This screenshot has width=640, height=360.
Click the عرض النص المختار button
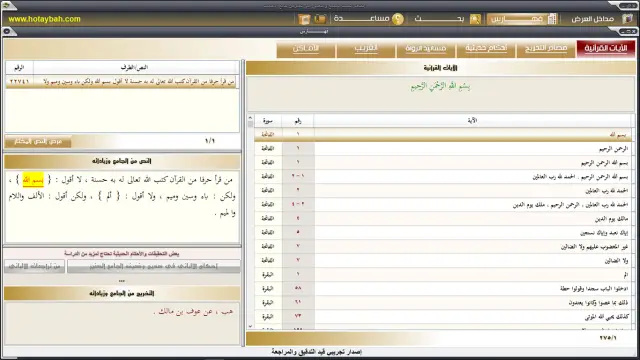38,141
